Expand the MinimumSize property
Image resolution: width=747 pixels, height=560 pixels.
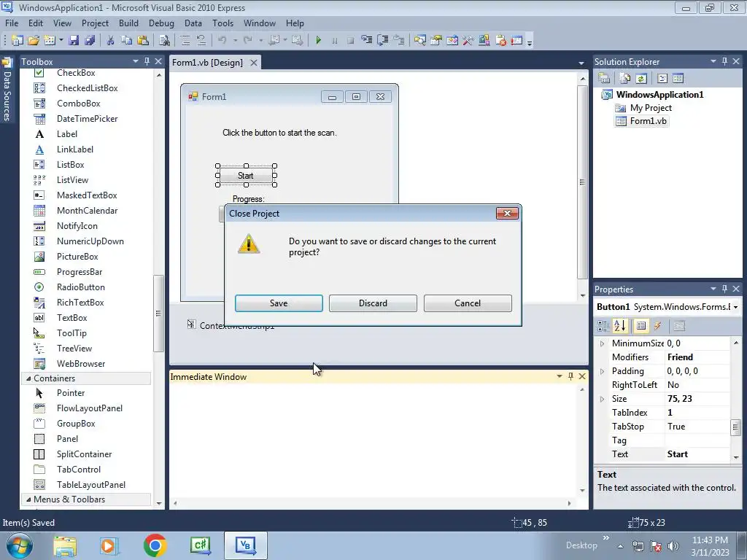pyautogui.click(x=602, y=343)
